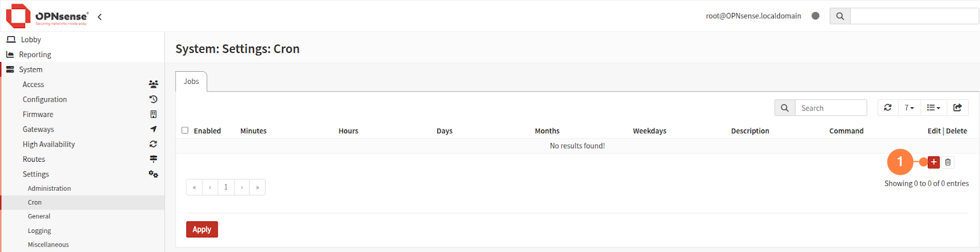The height and width of the screenshot is (252, 980).
Task: Click the OPNsense logo
Action: coord(47,16)
